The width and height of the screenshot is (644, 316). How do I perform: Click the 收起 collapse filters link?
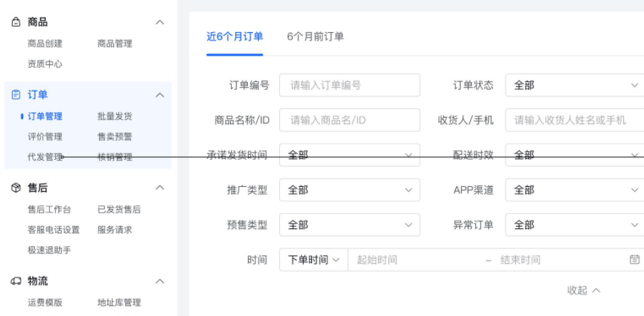tap(583, 290)
